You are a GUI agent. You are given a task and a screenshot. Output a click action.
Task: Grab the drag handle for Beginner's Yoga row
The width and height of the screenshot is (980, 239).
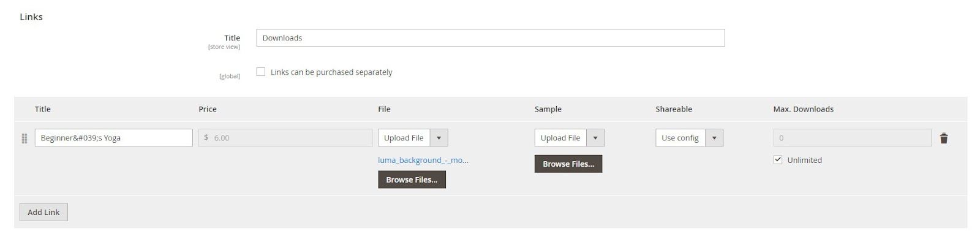[x=24, y=138]
